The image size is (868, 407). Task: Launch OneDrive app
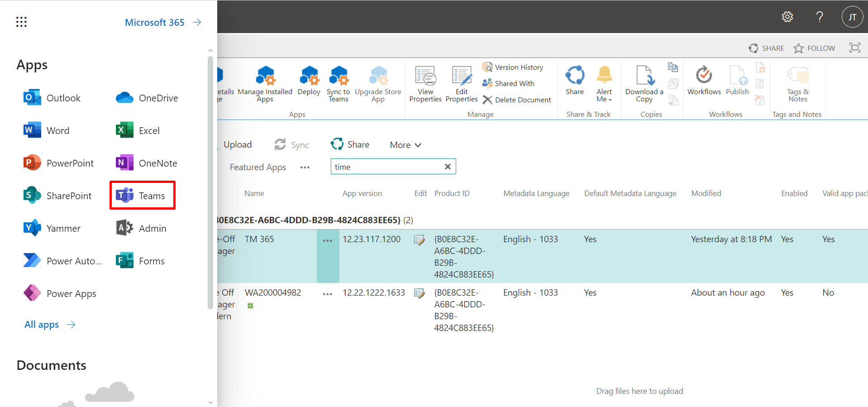(x=147, y=98)
